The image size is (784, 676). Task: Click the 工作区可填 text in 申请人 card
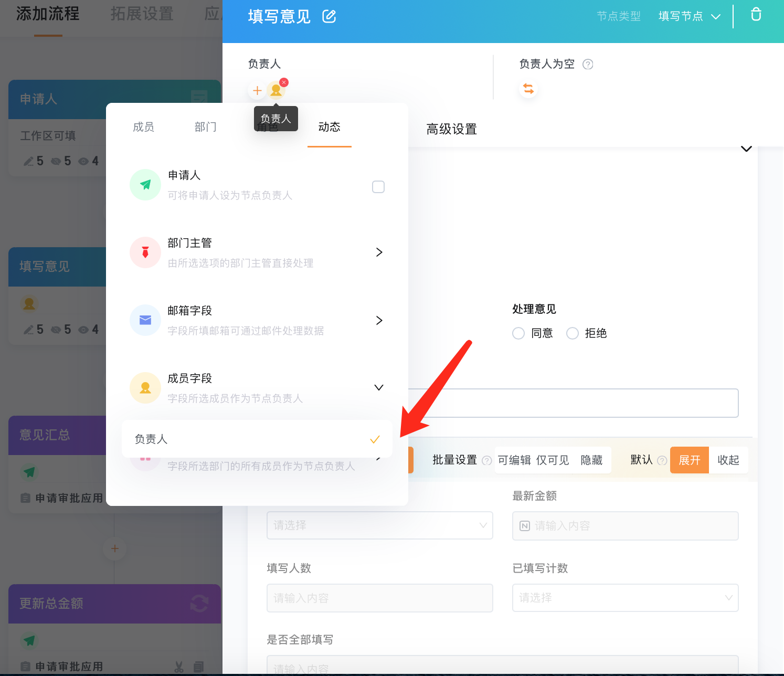click(x=48, y=136)
